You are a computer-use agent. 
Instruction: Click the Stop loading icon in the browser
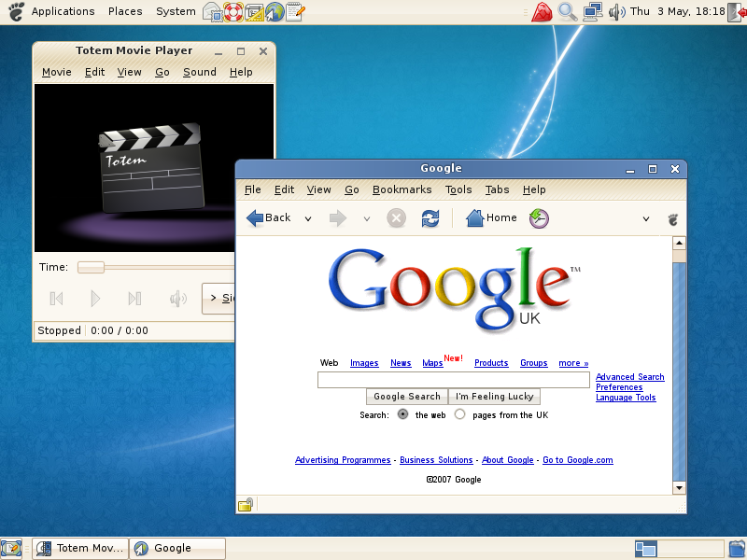coord(396,218)
